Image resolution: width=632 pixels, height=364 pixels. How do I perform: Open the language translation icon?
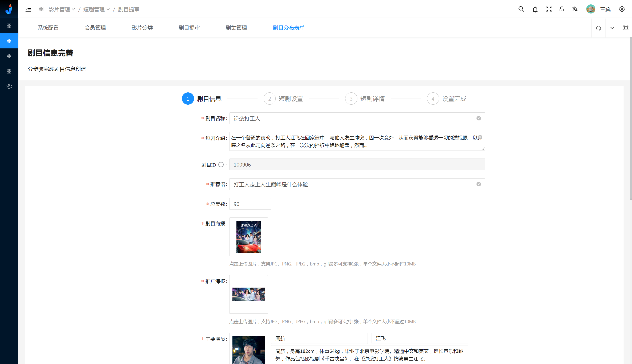[575, 9]
